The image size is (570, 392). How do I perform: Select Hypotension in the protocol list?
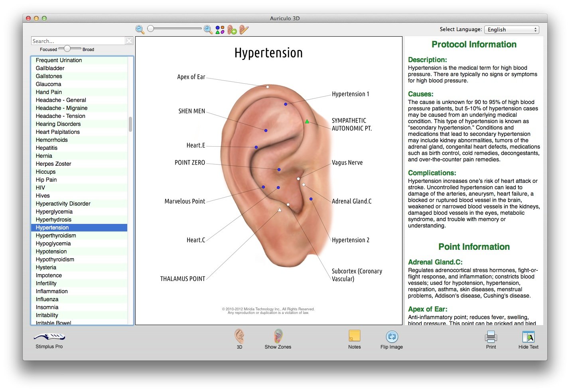point(51,251)
